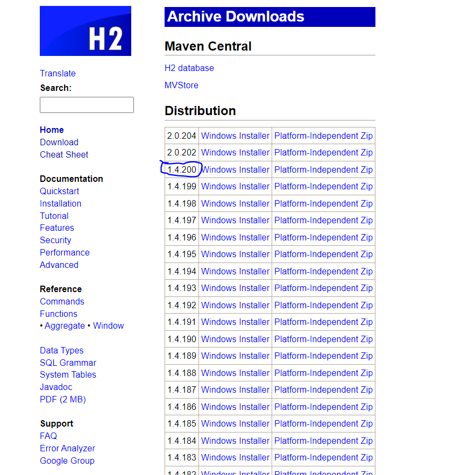Download Platform-Independent Zip for 2.0.202
This screenshot has height=475, width=476.
pyautogui.click(x=324, y=152)
